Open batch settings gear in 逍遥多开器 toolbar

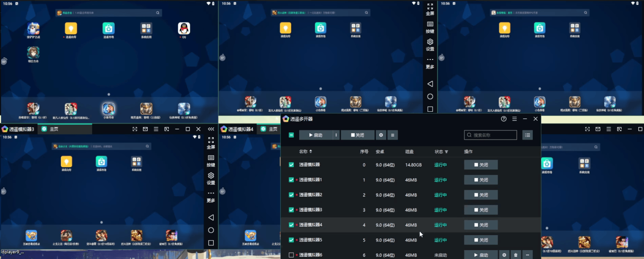click(x=381, y=135)
